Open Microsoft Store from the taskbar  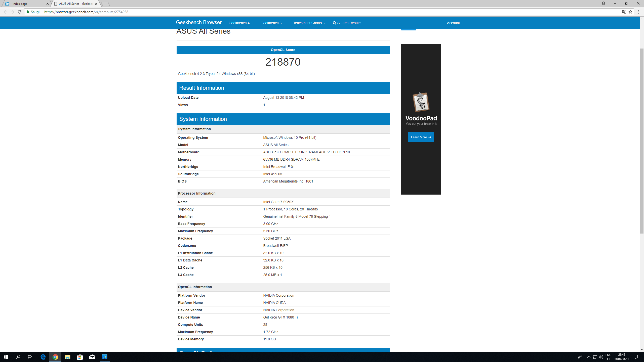pyautogui.click(x=80, y=357)
